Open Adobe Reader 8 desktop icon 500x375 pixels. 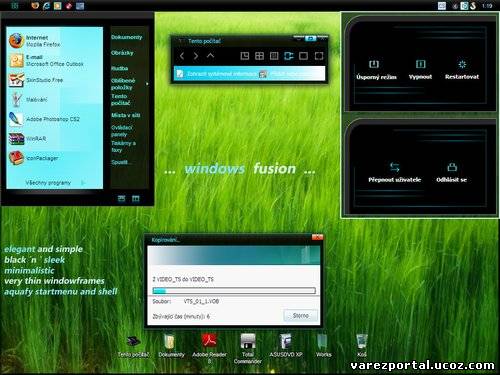point(209,349)
